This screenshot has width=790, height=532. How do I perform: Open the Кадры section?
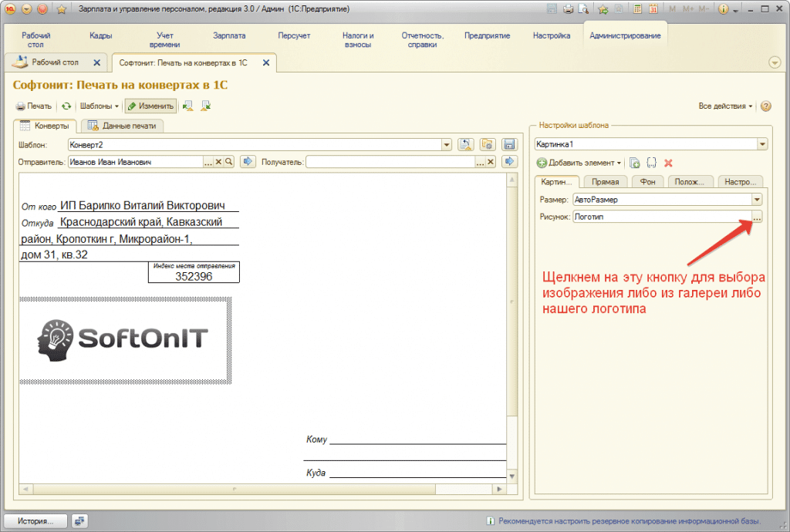point(101,35)
